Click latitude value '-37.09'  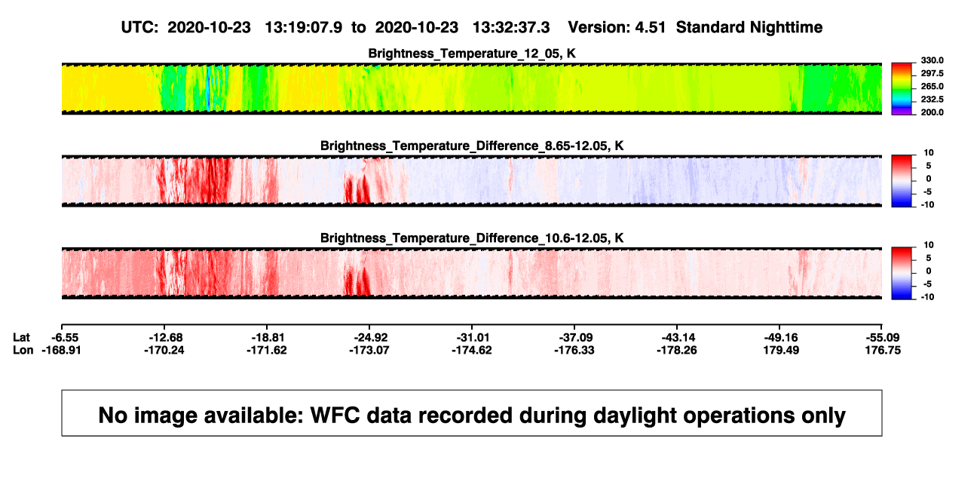click(577, 337)
